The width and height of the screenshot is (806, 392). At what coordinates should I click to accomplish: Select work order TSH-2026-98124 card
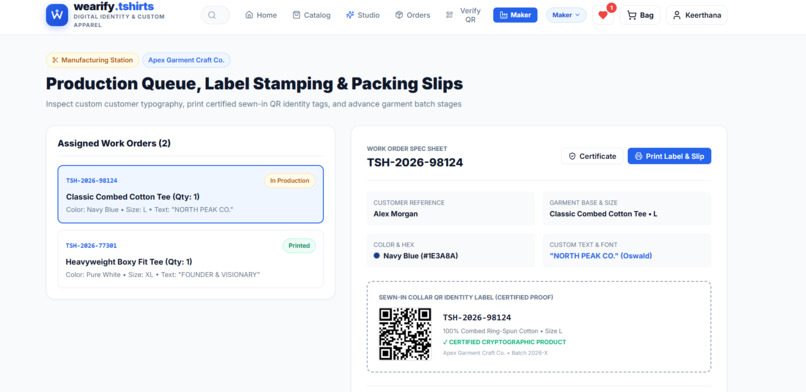pos(191,194)
